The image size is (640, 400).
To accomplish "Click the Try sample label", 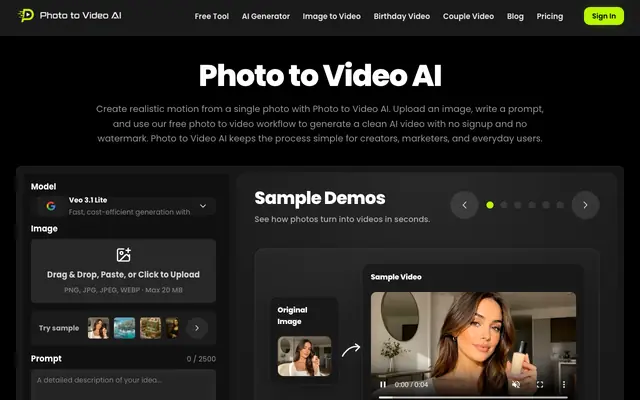I will pos(59,328).
